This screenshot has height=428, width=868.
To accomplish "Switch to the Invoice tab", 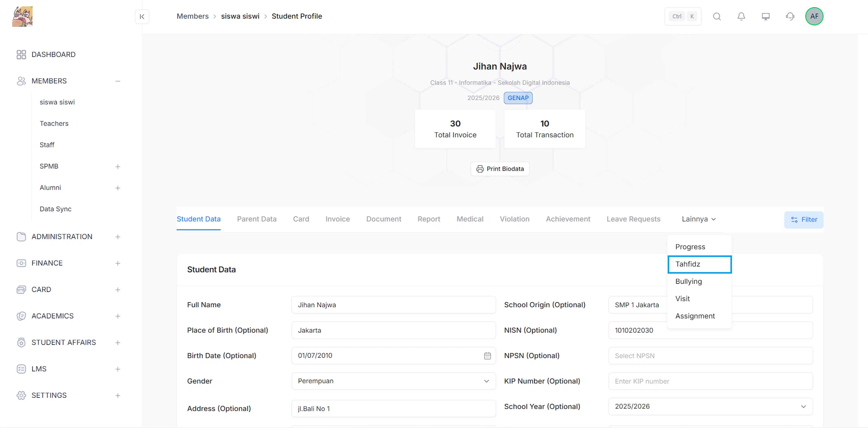I will coord(337,219).
